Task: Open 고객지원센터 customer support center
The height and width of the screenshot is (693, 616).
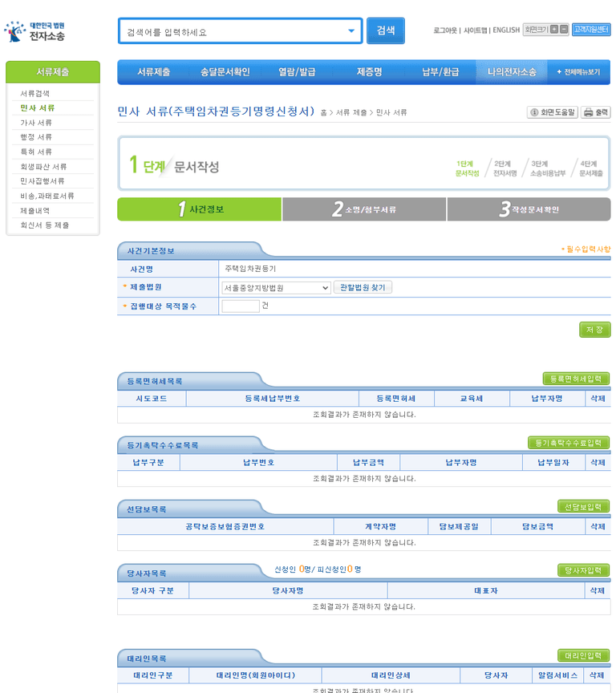Action: coord(591,30)
